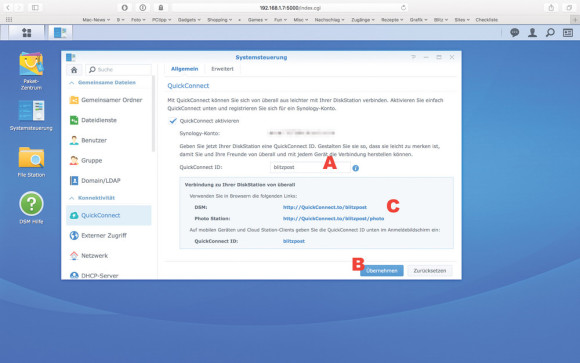580x363 pixels.
Task: Go to Systemsteuerung home icon
Action: [74, 70]
